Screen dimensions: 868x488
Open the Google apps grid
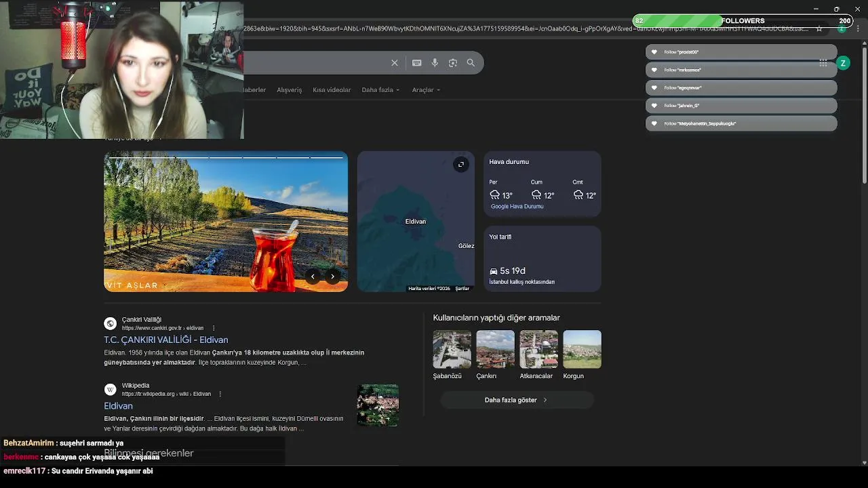tap(823, 62)
